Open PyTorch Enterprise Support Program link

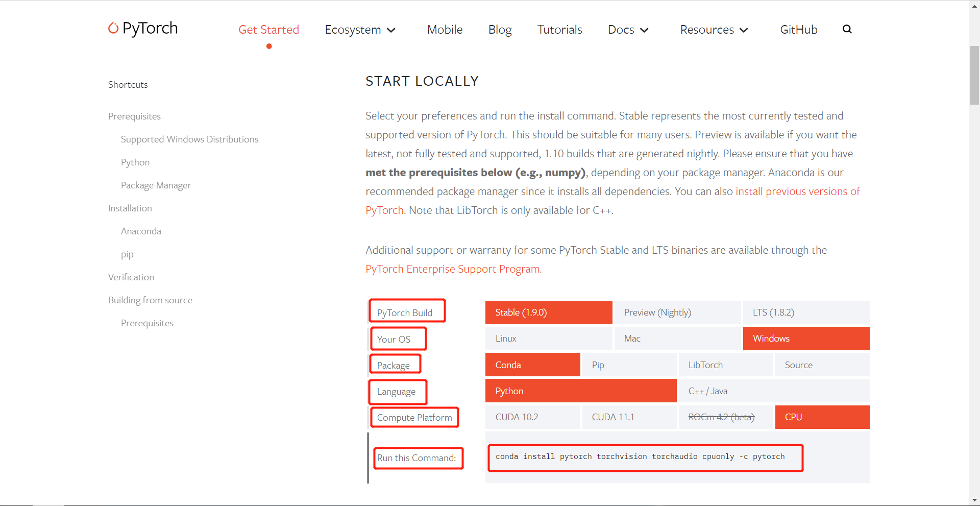453,269
